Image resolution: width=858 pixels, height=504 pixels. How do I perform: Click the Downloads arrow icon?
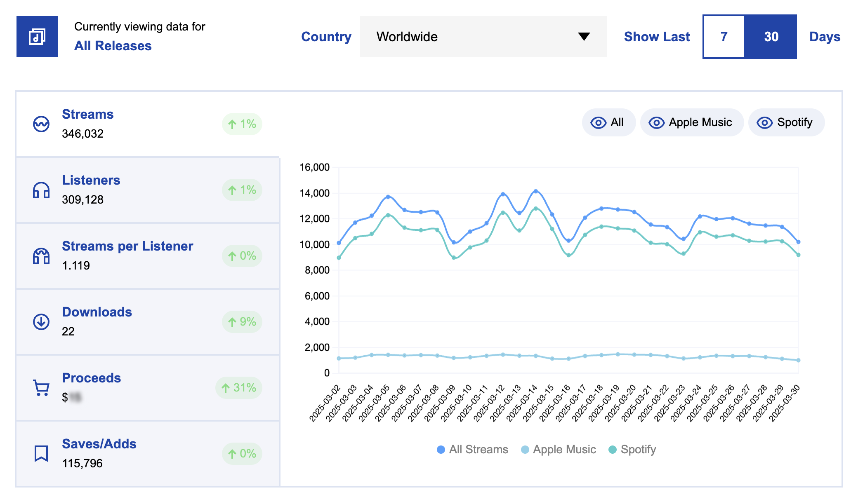41,322
